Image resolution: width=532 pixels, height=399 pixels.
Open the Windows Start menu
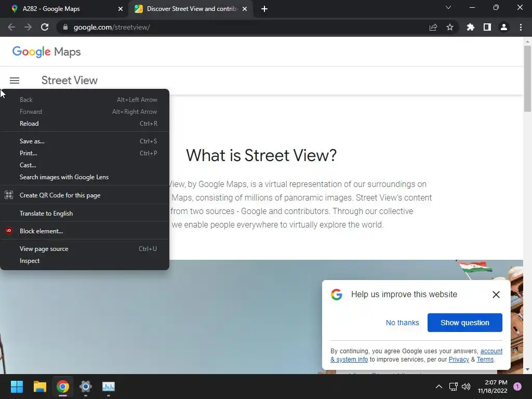point(17,387)
